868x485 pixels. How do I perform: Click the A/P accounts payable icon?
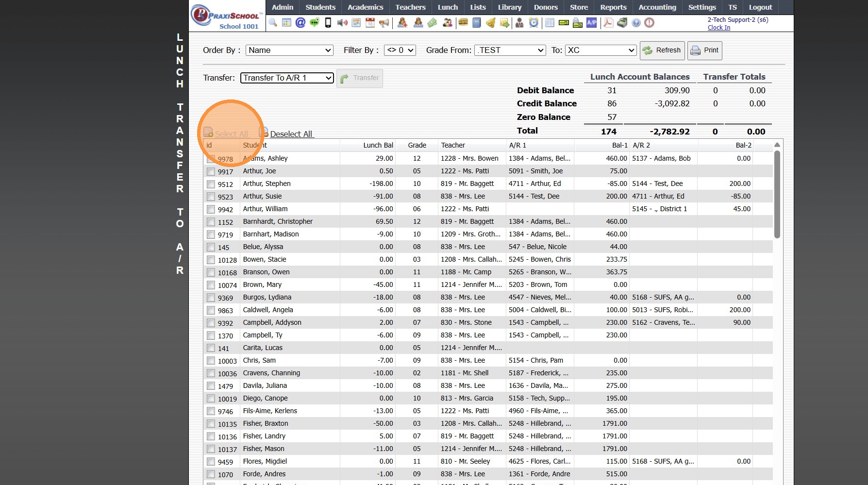[591, 23]
